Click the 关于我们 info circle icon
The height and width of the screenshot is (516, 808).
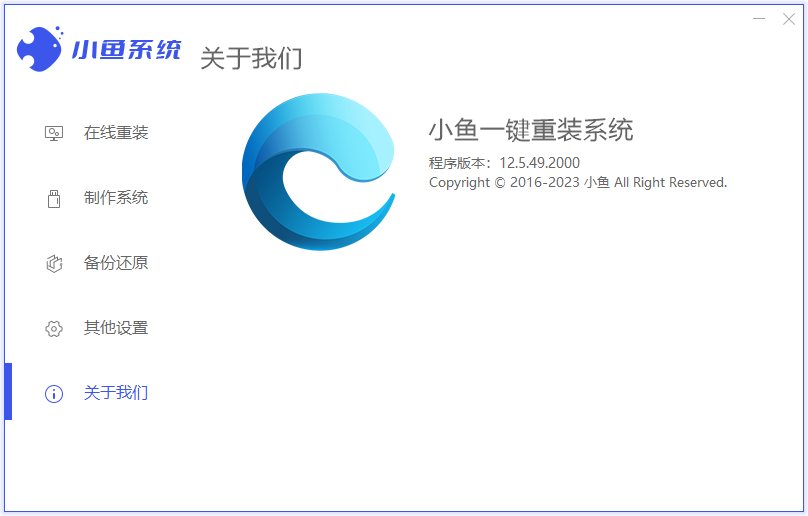(54, 394)
